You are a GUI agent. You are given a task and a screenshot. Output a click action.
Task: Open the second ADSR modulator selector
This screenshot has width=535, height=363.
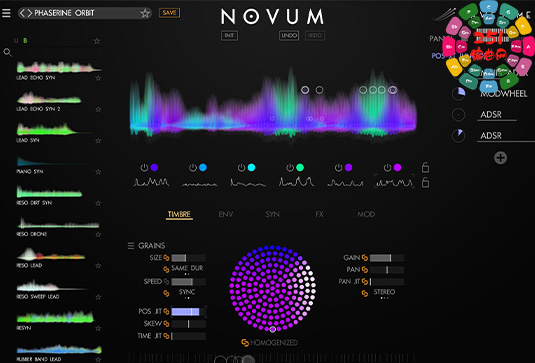click(x=505, y=136)
